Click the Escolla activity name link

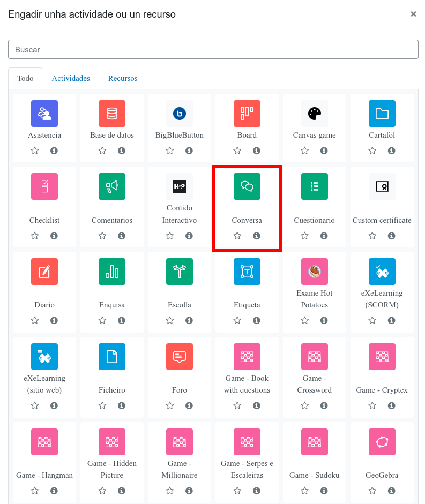[x=180, y=305]
